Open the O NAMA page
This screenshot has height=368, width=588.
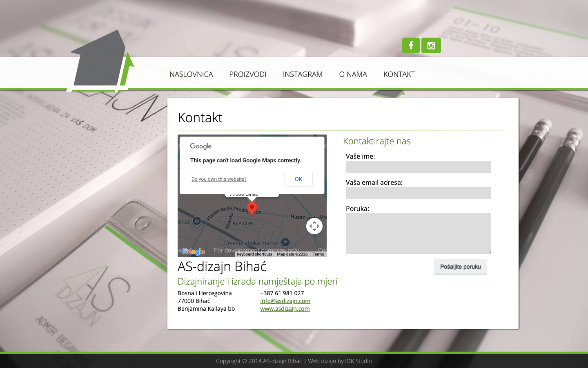point(353,74)
